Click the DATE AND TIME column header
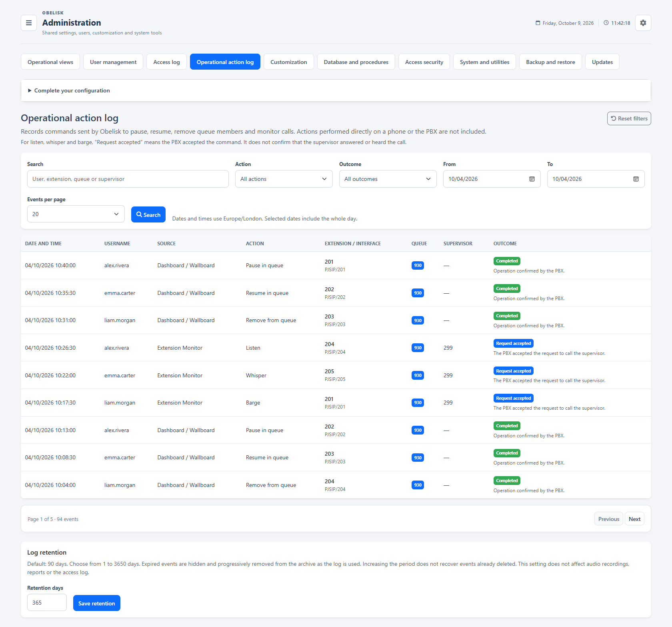This screenshot has height=627, width=672. click(x=43, y=243)
